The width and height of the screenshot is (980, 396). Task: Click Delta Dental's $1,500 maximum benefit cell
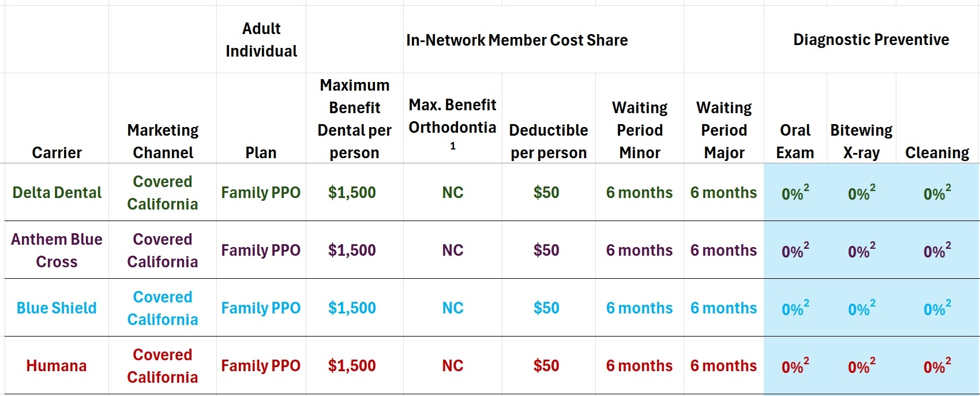(352, 192)
